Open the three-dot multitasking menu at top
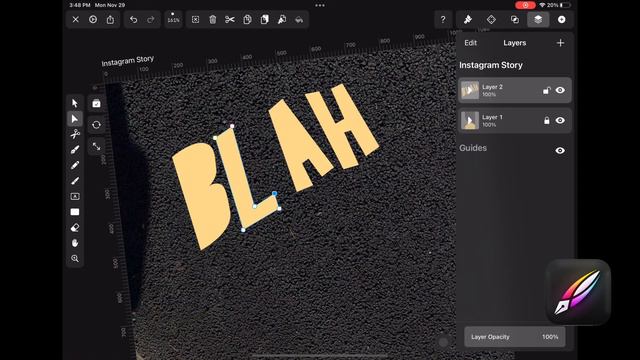This screenshot has width=640, height=360. tap(320, 5)
